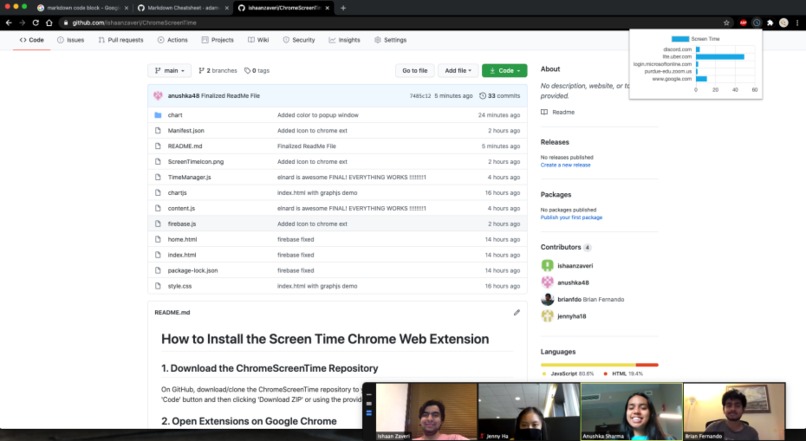Click the languages color bar
Viewport: 806px width, 441px height.
coord(599,365)
